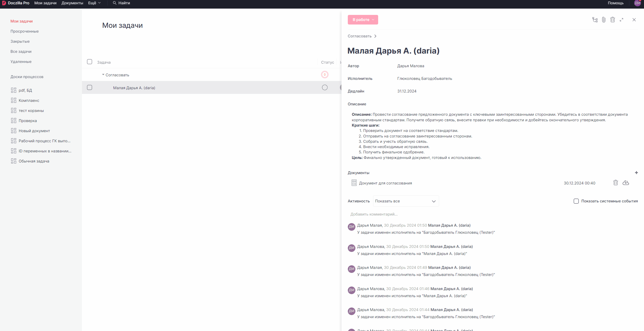
Task: Go to Документы in the top menu
Action: click(x=72, y=3)
